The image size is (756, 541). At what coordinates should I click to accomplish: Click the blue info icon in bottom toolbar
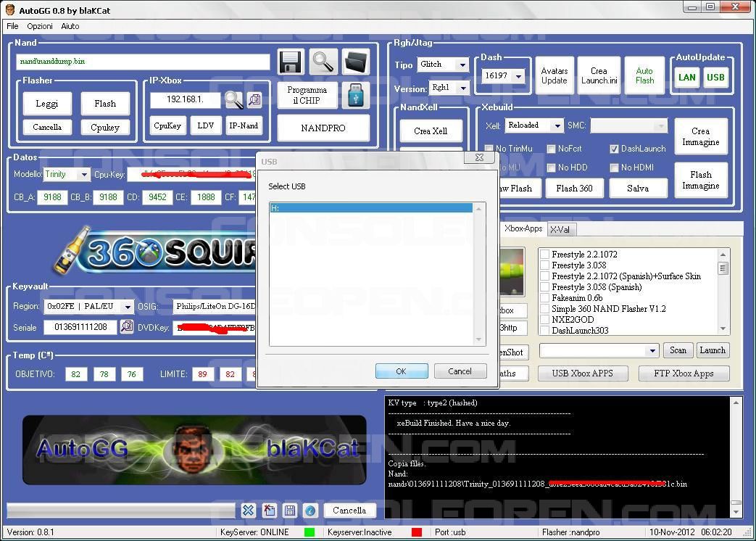click(x=310, y=511)
